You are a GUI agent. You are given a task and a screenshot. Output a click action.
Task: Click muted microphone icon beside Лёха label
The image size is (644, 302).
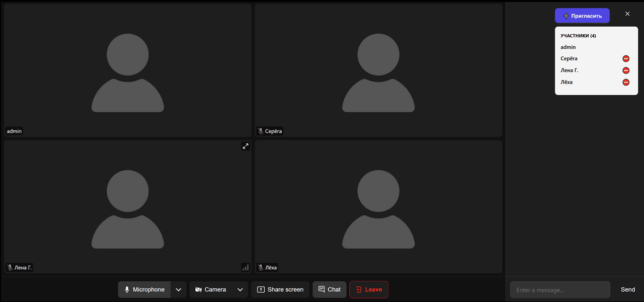point(261,267)
